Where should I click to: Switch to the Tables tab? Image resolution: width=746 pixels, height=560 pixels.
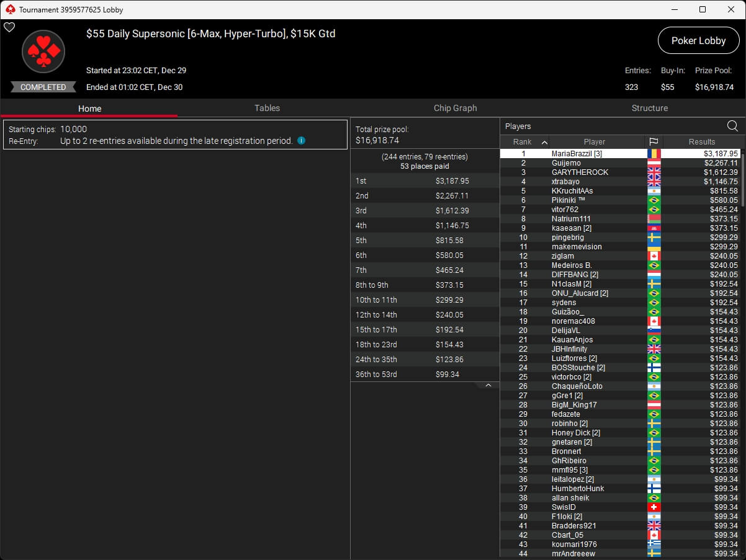[267, 108]
